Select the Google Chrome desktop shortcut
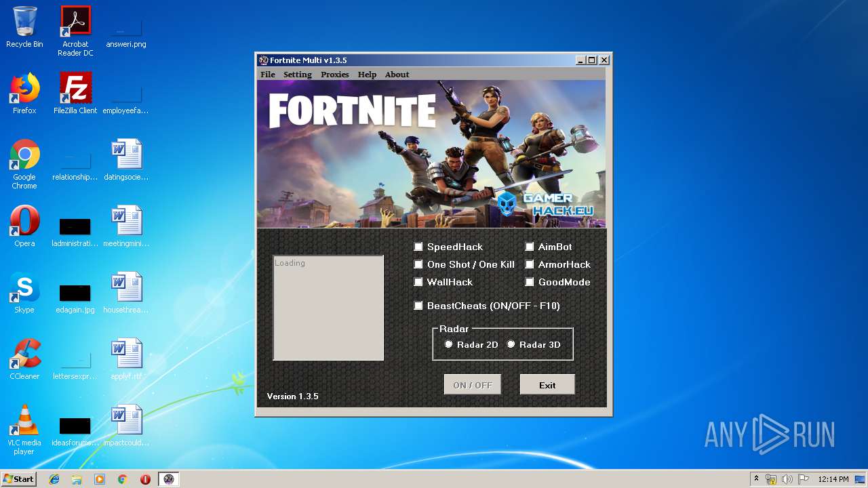The width and height of the screenshot is (868, 488). 24,165
